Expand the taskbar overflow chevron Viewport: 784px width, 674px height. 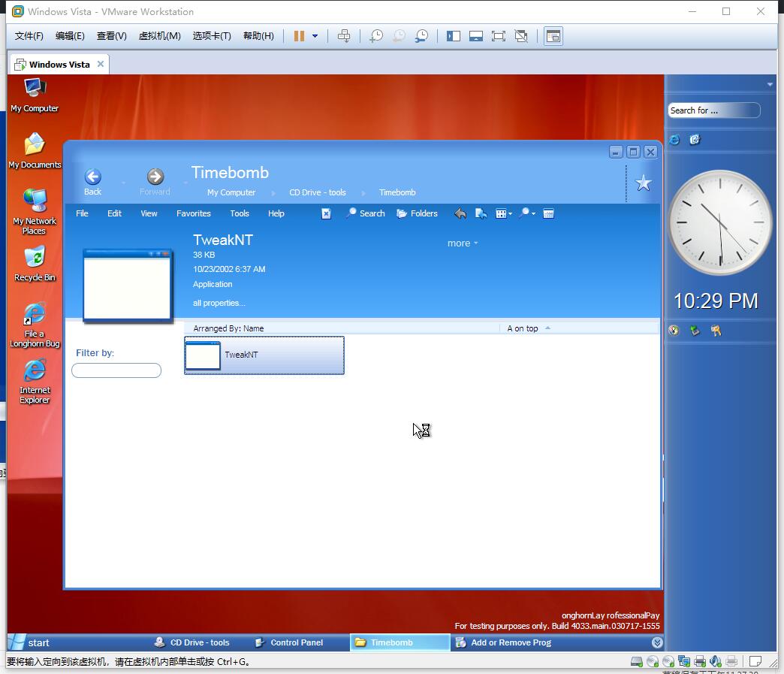click(x=657, y=643)
